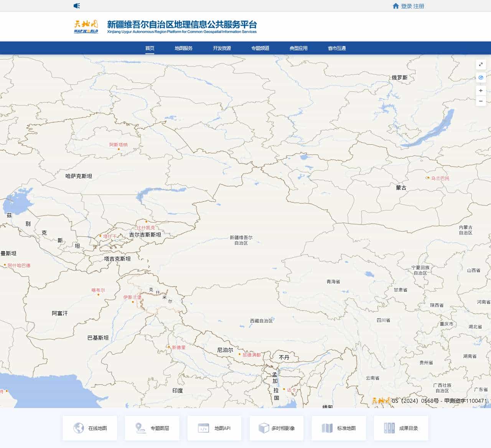This screenshot has width=491, height=448.
Task: Open the 在线地图 globe card
Action: tap(90, 428)
